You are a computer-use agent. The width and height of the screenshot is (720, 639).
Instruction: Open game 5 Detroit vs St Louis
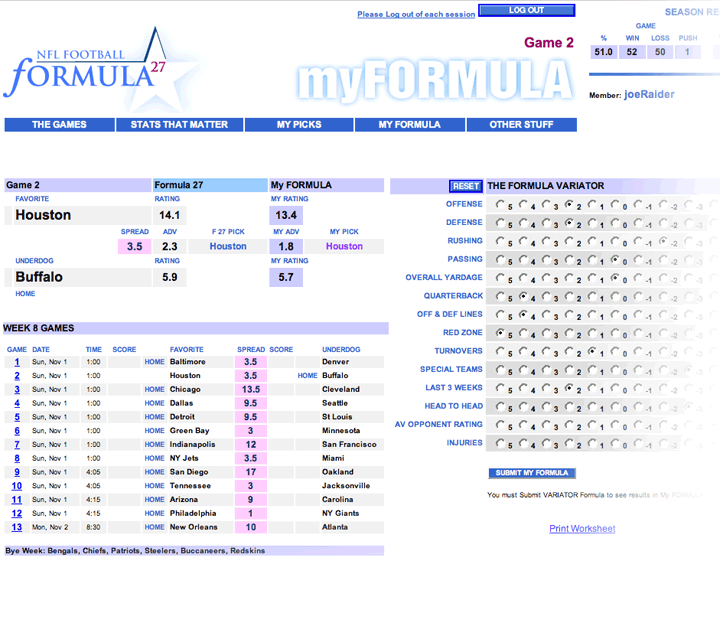point(17,417)
